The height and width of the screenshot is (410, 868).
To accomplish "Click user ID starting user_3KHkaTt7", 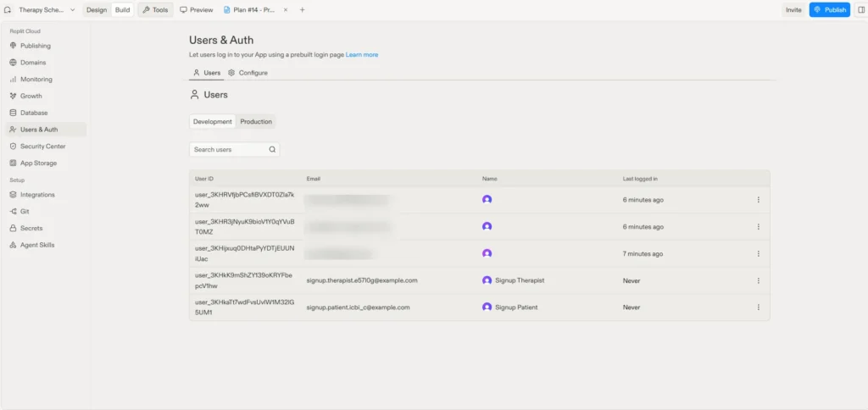I will click(x=245, y=307).
